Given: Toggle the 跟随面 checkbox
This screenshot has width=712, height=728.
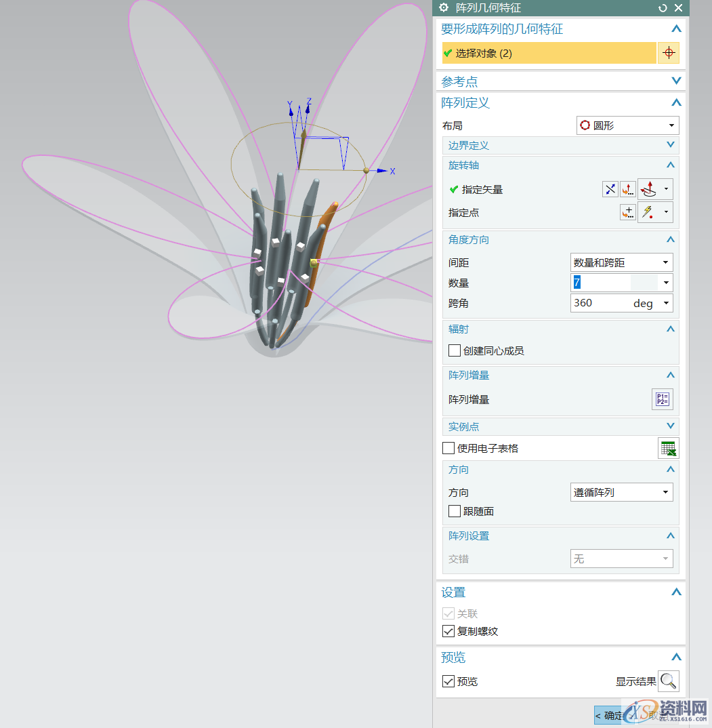Looking at the screenshot, I should pos(455,511).
